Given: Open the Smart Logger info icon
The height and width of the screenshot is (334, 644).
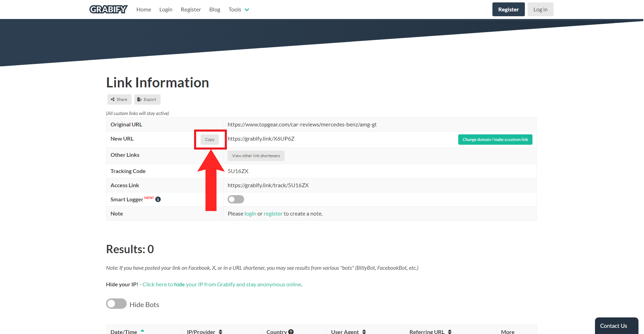Looking at the screenshot, I should [x=158, y=199].
